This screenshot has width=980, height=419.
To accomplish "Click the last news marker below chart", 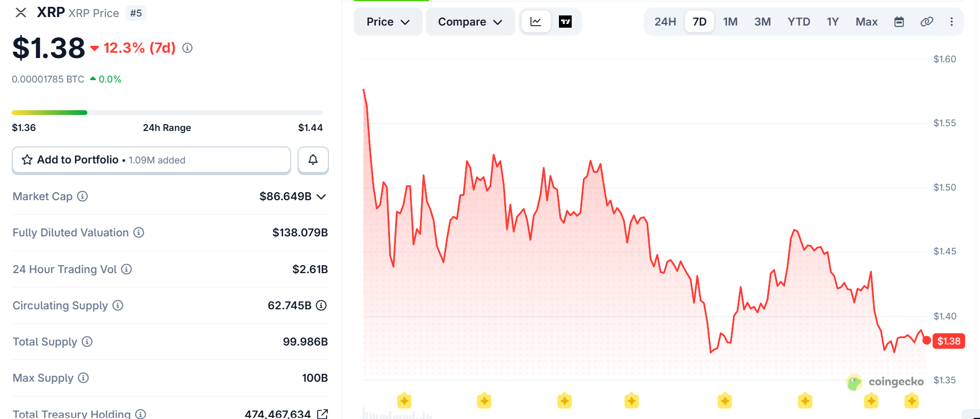I will coord(912,400).
